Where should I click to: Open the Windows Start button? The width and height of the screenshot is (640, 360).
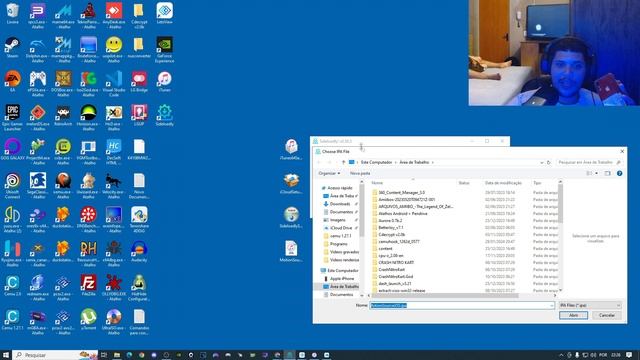(6, 355)
